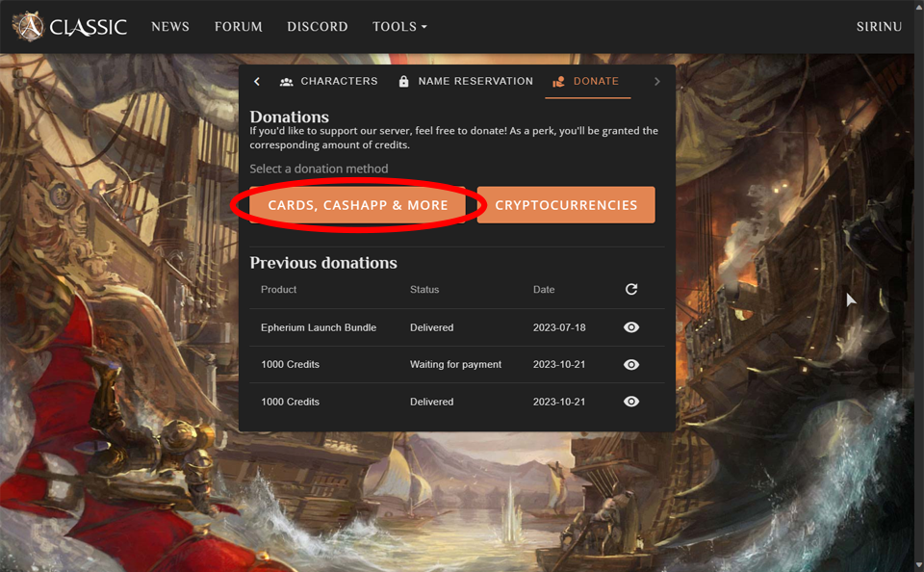Click the donate icon on the Donate tab
This screenshot has height=572, width=924.
tap(558, 83)
